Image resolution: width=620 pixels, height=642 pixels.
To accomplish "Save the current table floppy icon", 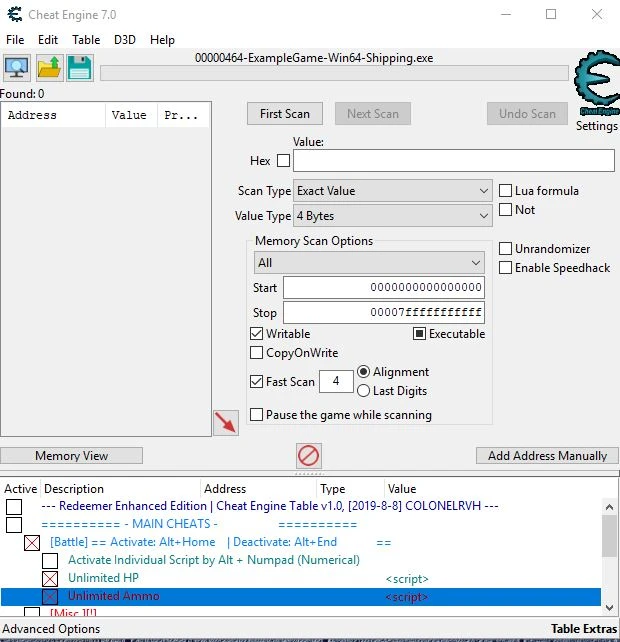I will coord(79,68).
